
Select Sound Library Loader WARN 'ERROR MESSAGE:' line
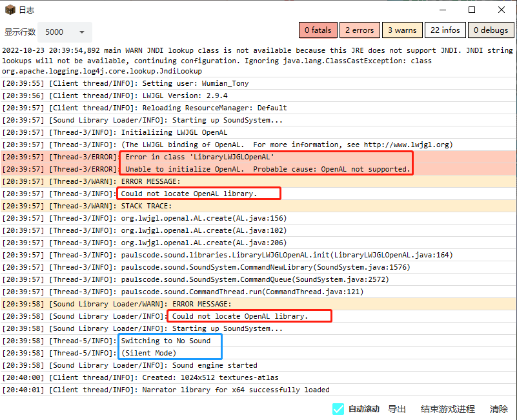pos(258,304)
